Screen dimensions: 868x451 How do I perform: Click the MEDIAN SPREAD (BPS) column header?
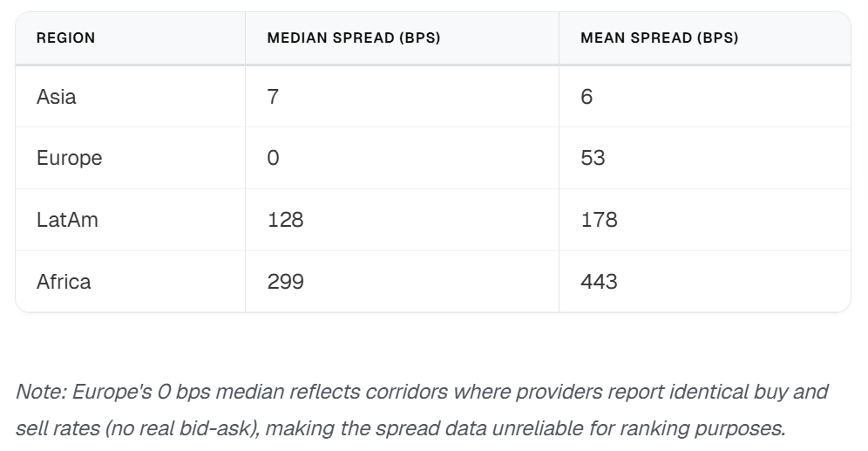[x=353, y=38]
